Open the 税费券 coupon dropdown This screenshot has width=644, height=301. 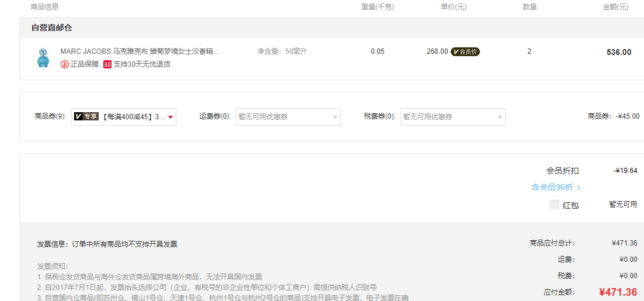(453, 117)
